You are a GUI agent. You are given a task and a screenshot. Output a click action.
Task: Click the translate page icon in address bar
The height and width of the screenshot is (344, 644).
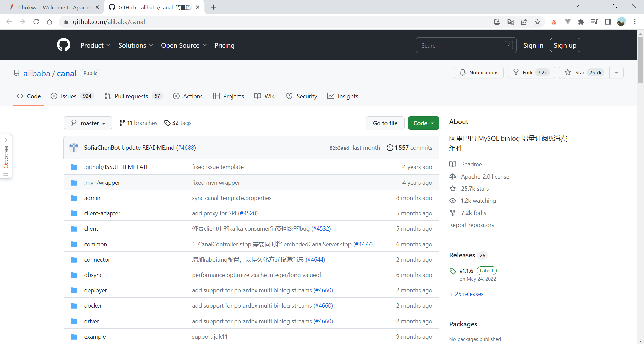[x=511, y=22]
